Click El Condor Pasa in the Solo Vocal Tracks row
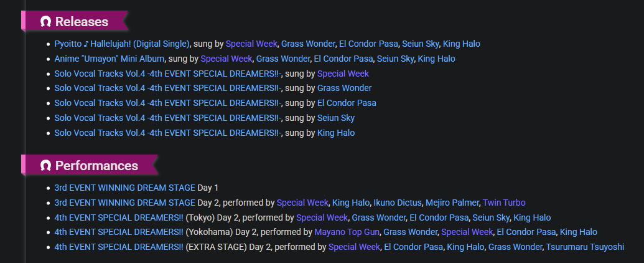Viewport: 644px width, 263px height. [x=347, y=103]
